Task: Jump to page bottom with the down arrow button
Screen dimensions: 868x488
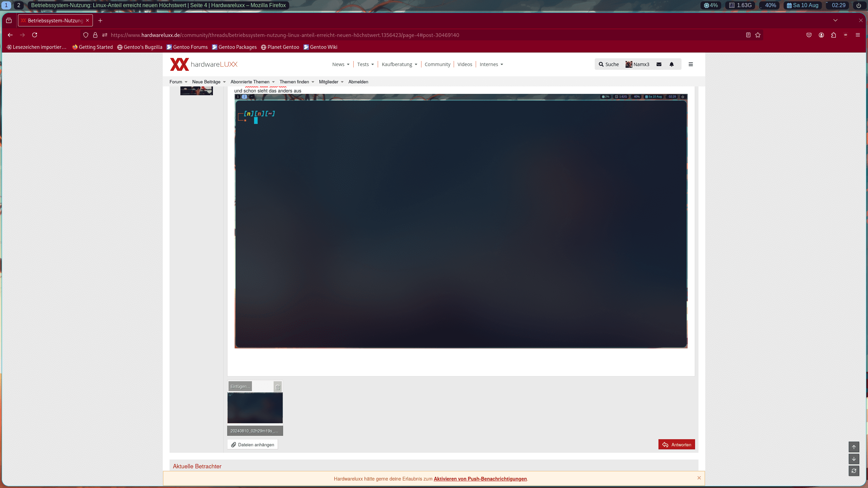Action: 854,459
